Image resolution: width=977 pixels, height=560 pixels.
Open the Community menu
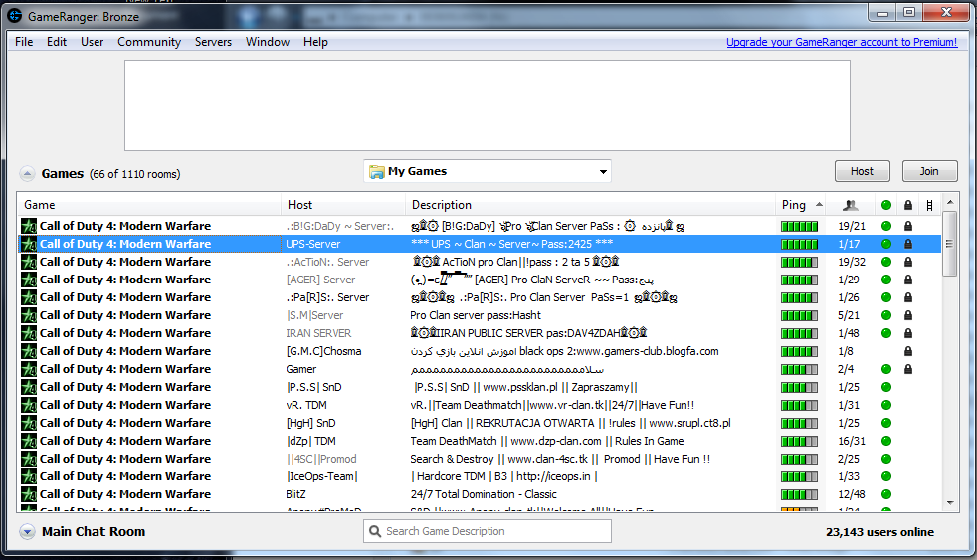click(x=149, y=42)
